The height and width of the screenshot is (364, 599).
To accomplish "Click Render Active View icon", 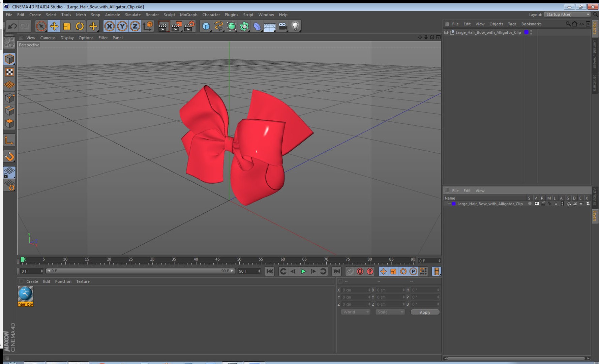I will click(x=163, y=26).
